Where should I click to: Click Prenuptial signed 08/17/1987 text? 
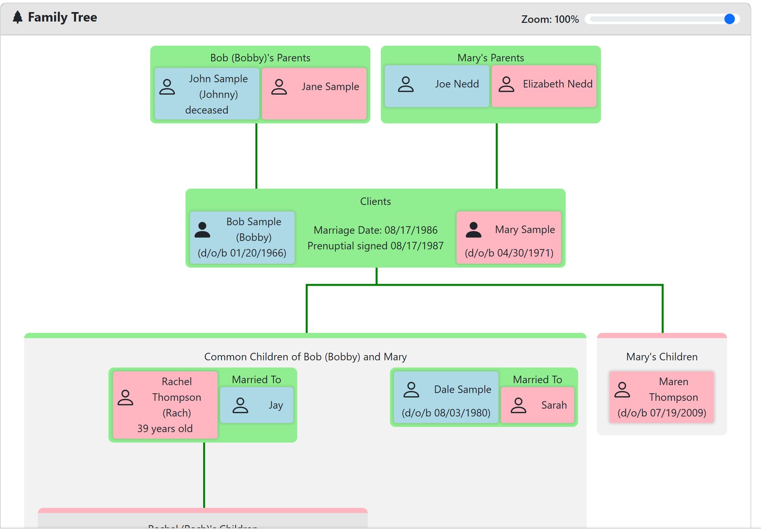(376, 246)
